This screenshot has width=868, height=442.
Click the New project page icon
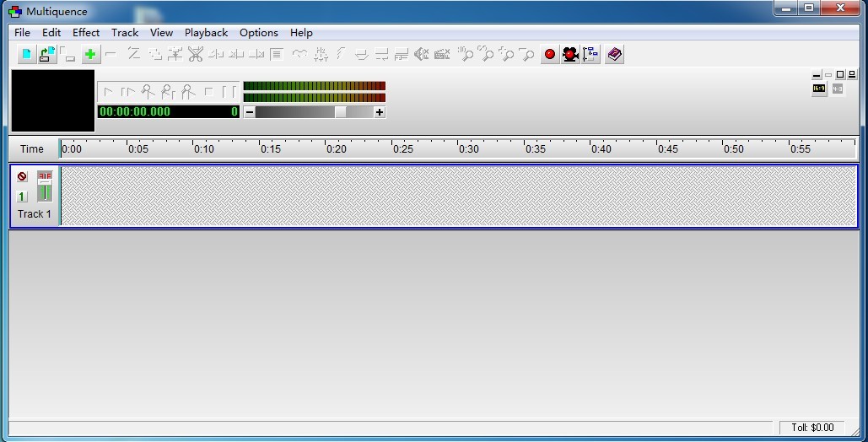coord(27,55)
